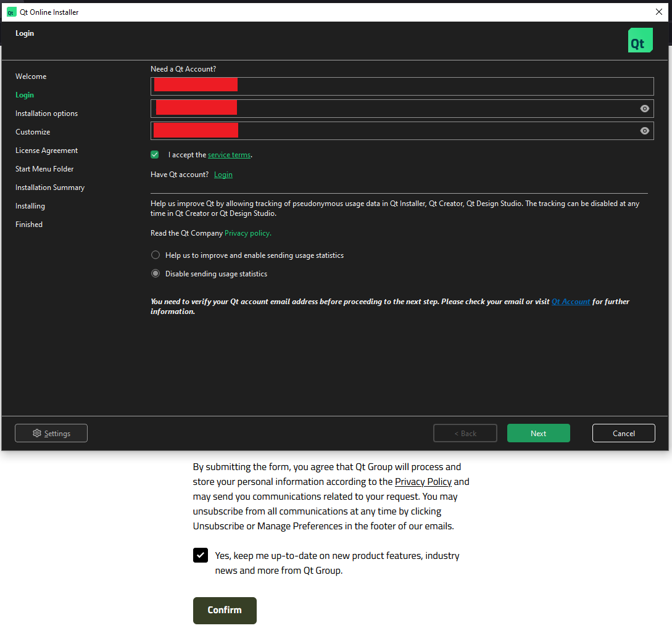Open Privacy Policy link on the webpage

423,482
